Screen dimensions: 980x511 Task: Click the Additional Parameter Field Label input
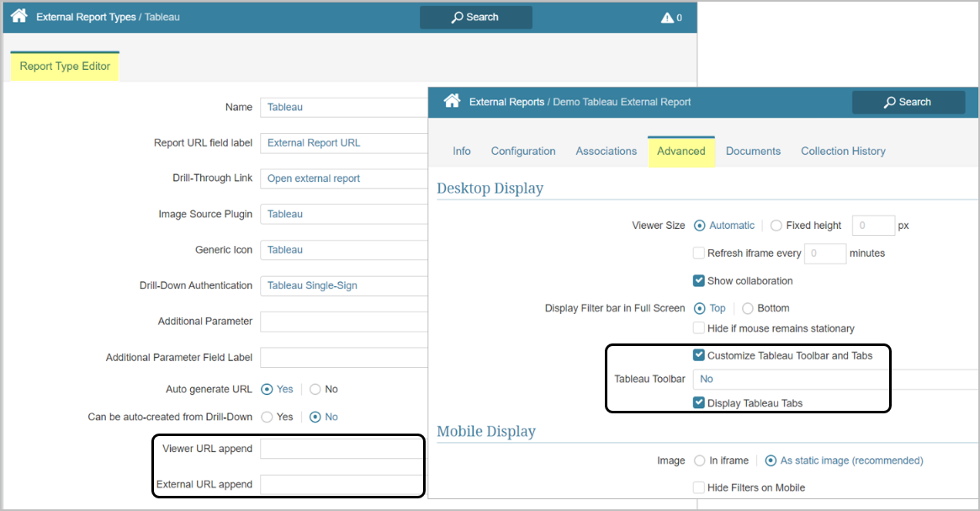tap(344, 357)
